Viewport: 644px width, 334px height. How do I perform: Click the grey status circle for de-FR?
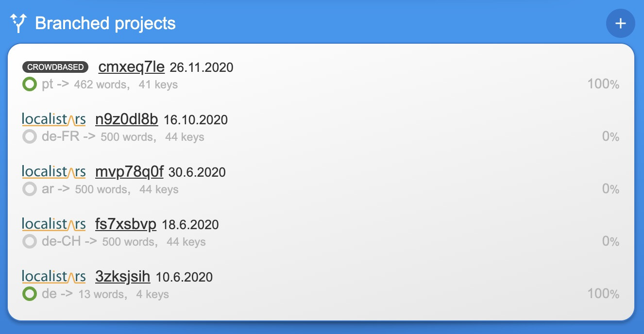point(30,137)
